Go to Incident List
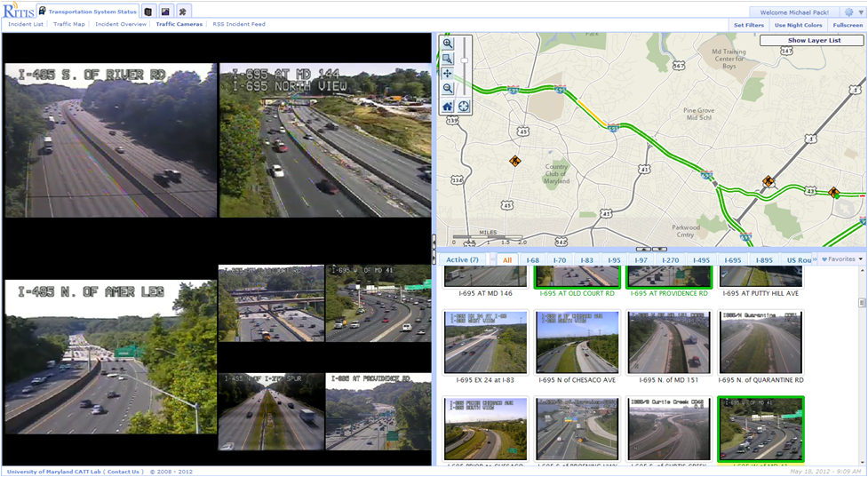Screen dimensions: 868x477 coord(26,24)
